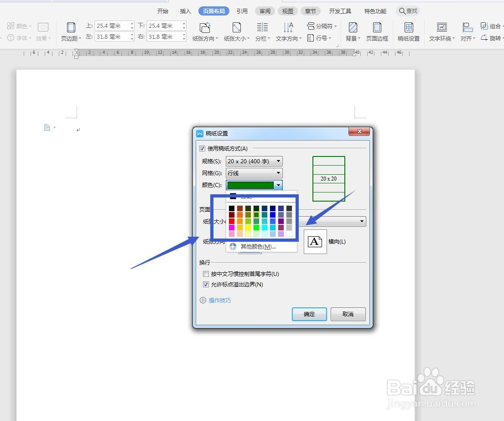Click the 旋转 rotate icon
This screenshot has height=421, width=504.
tap(484, 38)
